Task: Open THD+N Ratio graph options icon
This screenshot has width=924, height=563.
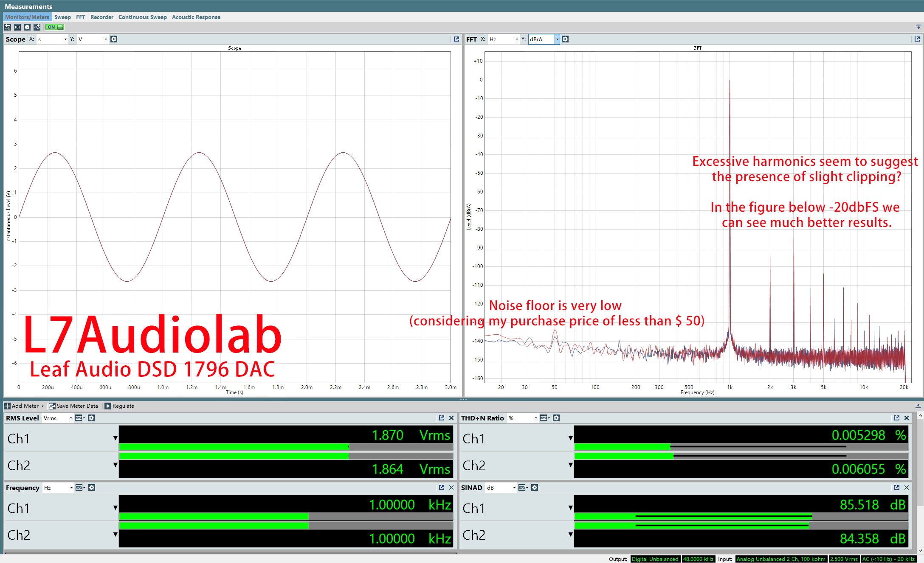Action: pos(544,418)
